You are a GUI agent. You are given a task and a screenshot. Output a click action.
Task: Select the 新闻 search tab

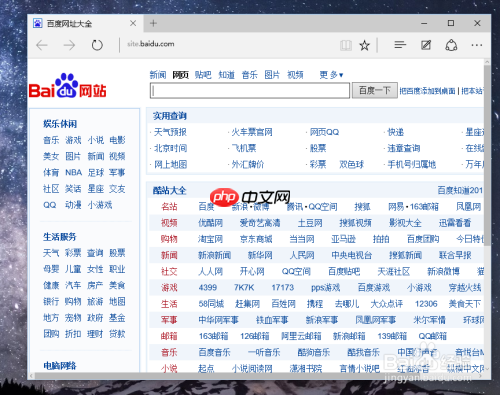pyautogui.click(x=158, y=75)
